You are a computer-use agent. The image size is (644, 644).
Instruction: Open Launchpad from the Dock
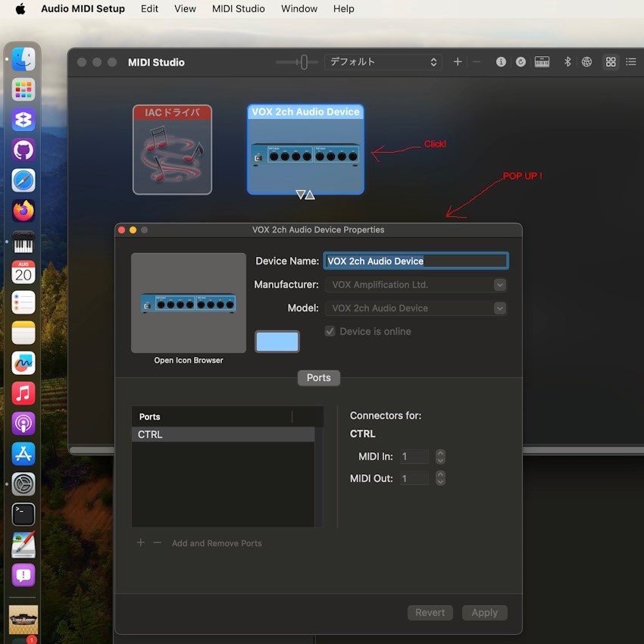point(23,89)
